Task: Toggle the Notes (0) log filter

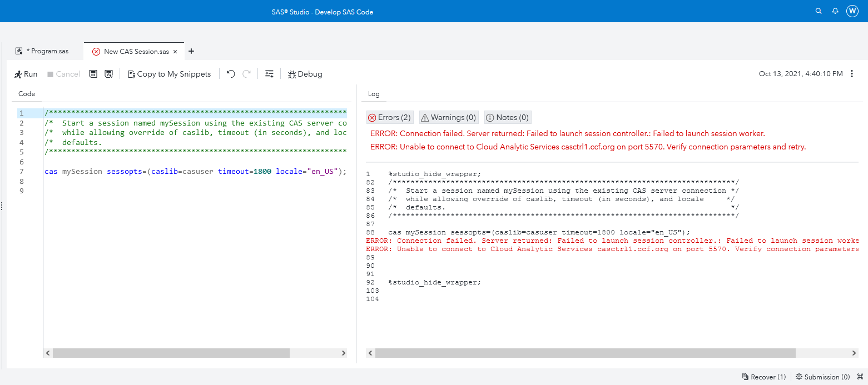Action: (x=507, y=117)
